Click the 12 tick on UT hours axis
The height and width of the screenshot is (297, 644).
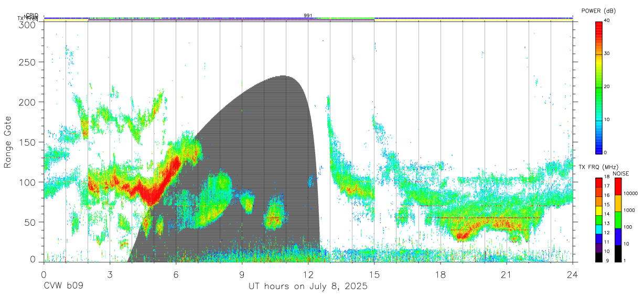[308, 274]
